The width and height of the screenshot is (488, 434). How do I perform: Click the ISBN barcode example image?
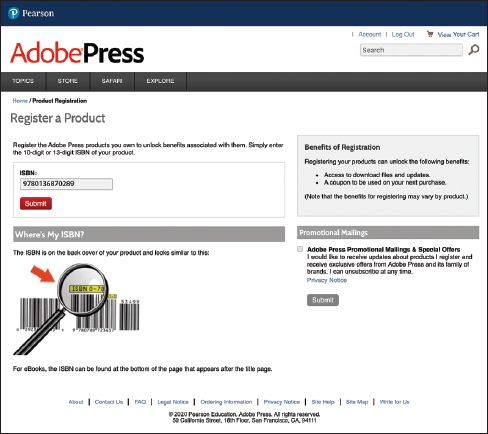click(x=76, y=308)
